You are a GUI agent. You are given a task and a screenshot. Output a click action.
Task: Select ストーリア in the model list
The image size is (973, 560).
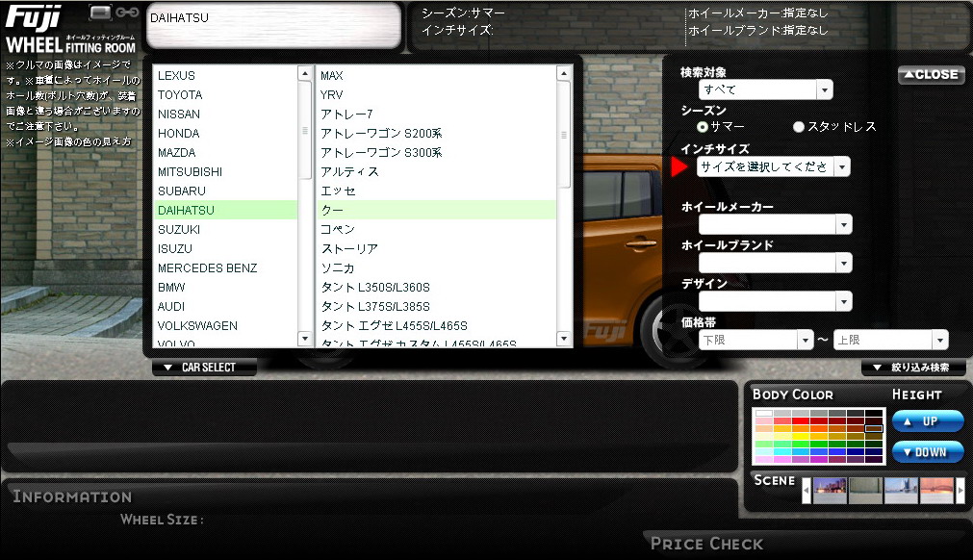[437, 248]
